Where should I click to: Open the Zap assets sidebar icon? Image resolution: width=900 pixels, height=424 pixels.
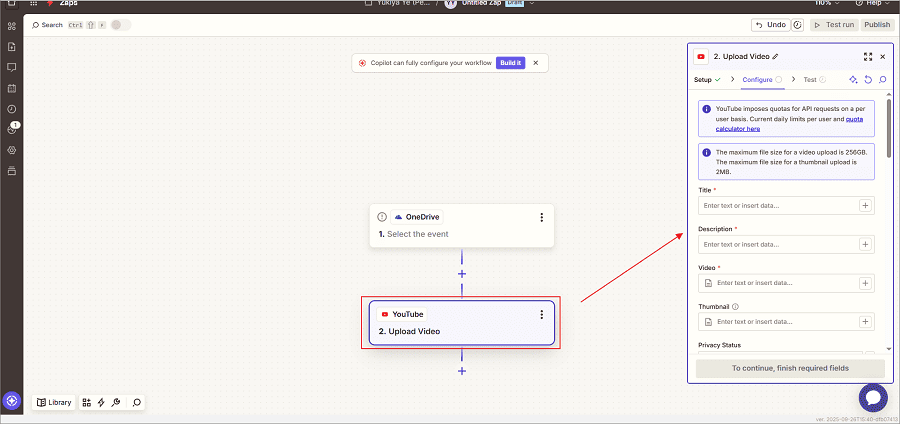pyautogui.click(x=11, y=26)
